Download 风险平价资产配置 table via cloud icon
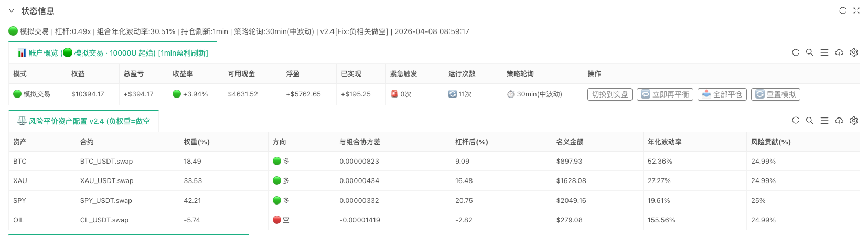Viewport: 868px width, 236px height. coord(839,121)
